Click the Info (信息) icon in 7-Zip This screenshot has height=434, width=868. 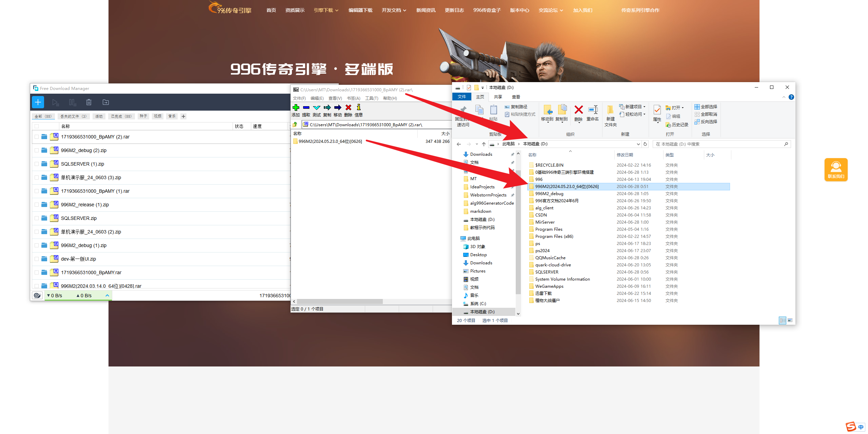click(359, 108)
